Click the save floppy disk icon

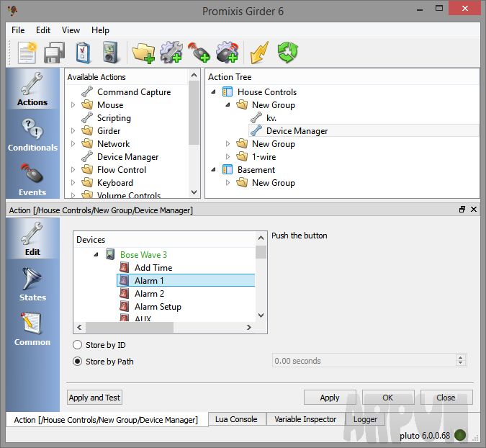(55, 53)
